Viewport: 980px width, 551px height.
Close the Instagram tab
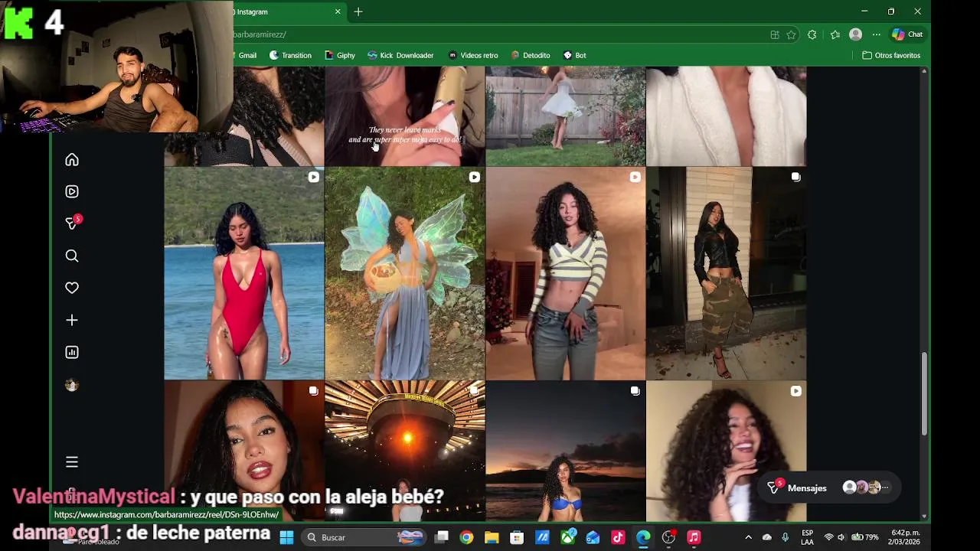(338, 11)
